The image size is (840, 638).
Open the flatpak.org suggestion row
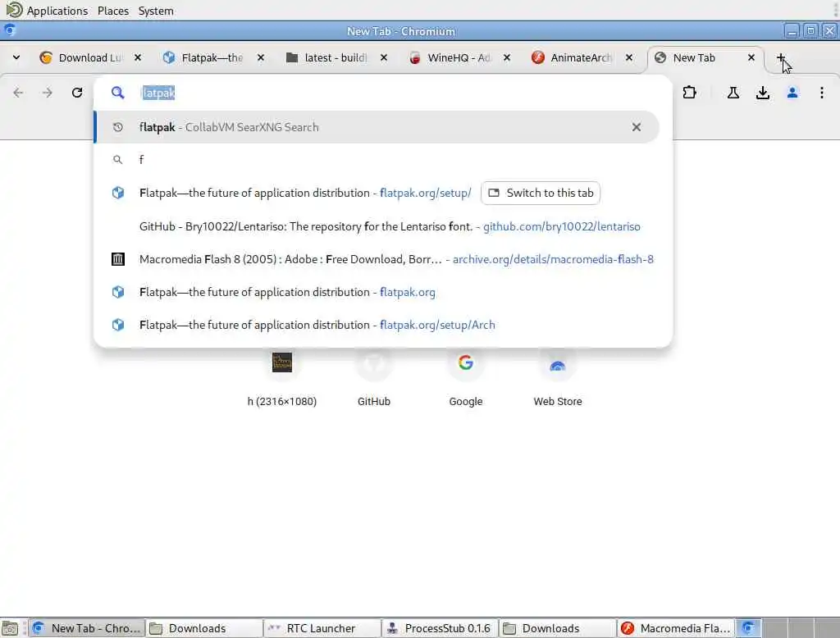coord(376,292)
